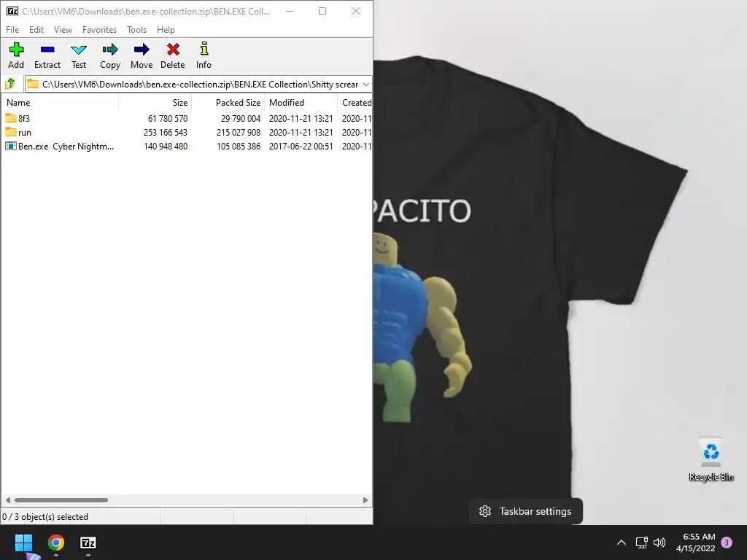Close the 7-Zip window
The image size is (747, 560).
[x=356, y=11]
